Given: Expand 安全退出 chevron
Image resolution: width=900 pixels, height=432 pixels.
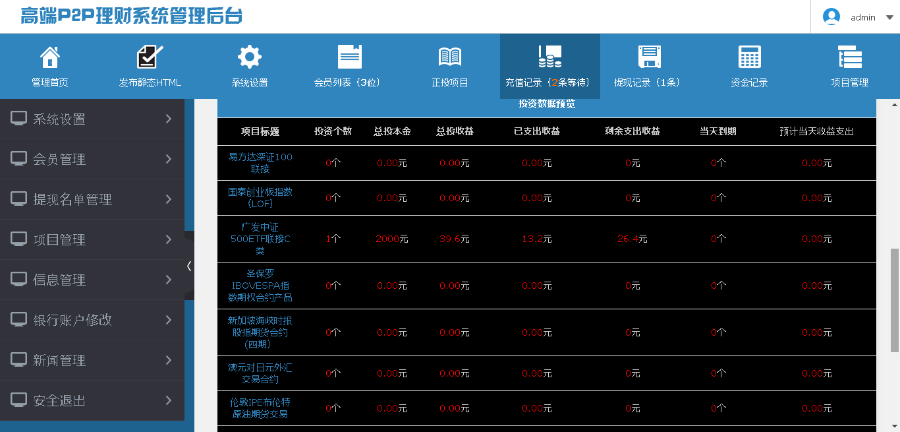Looking at the screenshot, I should click(168, 400).
